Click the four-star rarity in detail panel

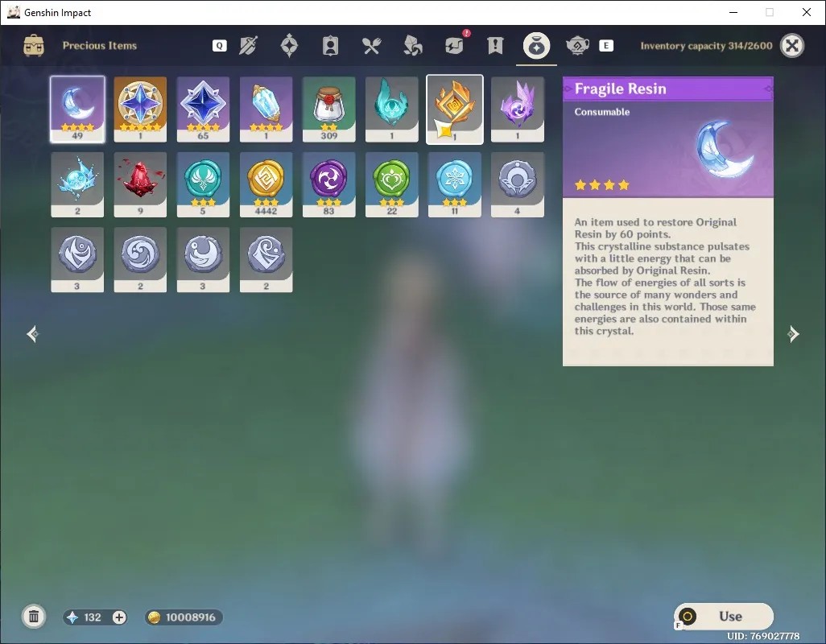[601, 185]
